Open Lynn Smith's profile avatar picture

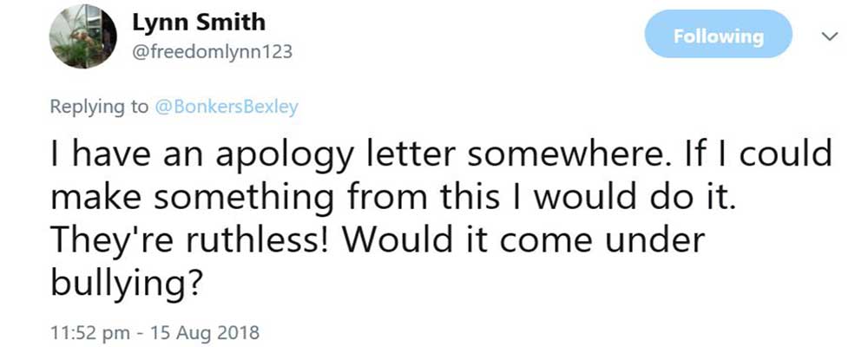[x=85, y=36]
